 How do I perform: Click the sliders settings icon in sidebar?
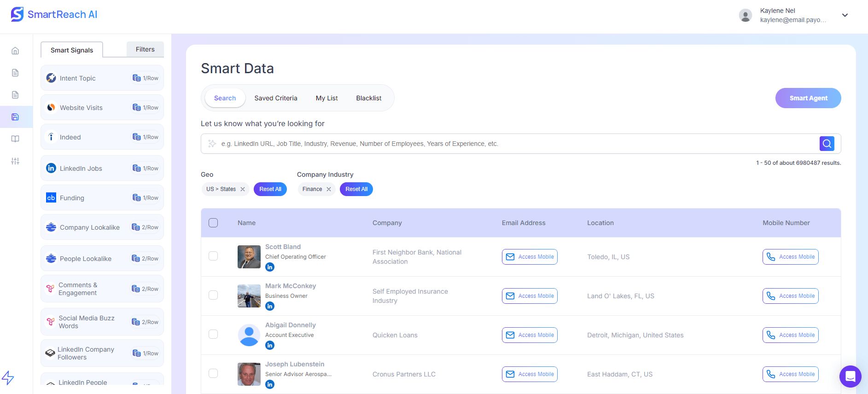click(x=15, y=161)
